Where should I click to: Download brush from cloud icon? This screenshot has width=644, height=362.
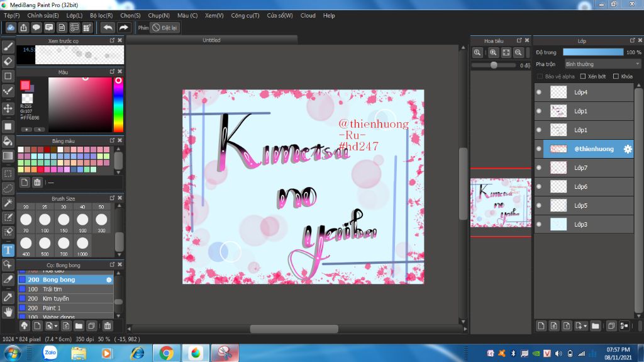pyautogui.click(x=25, y=326)
